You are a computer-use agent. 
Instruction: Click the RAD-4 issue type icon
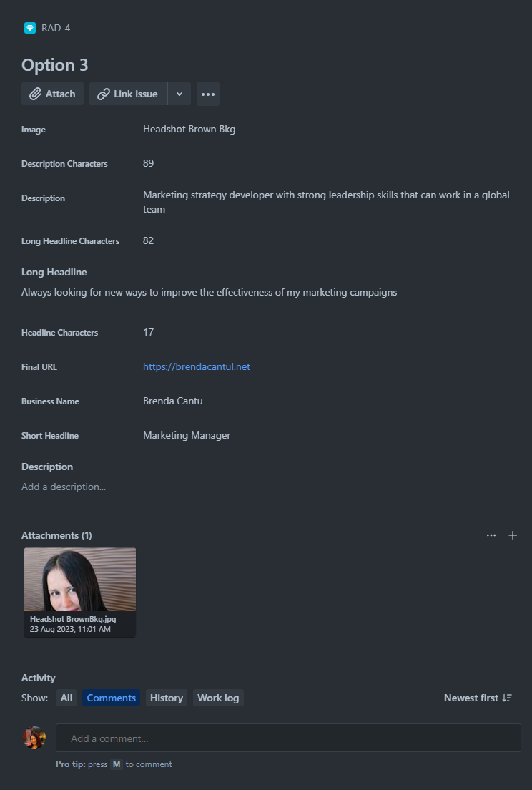pos(30,28)
